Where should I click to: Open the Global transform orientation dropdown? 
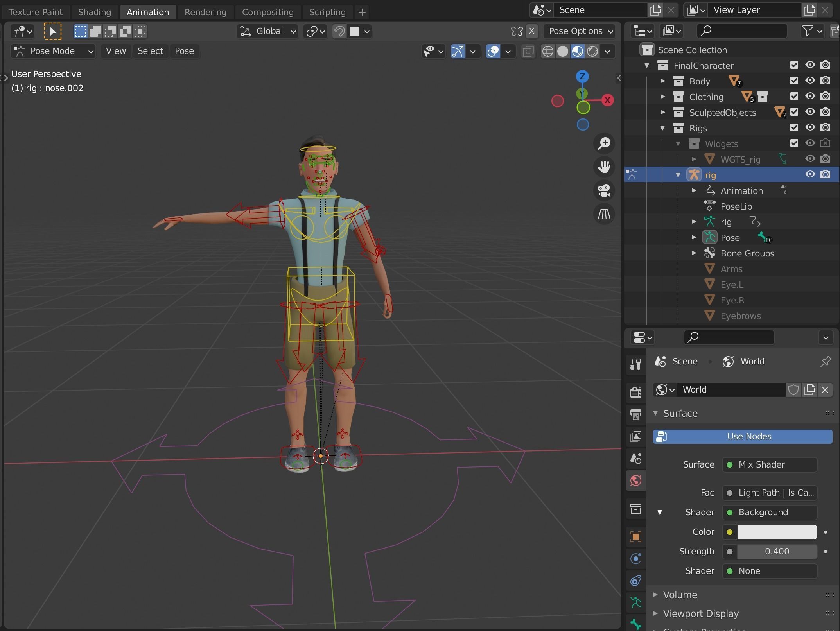[x=267, y=31]
